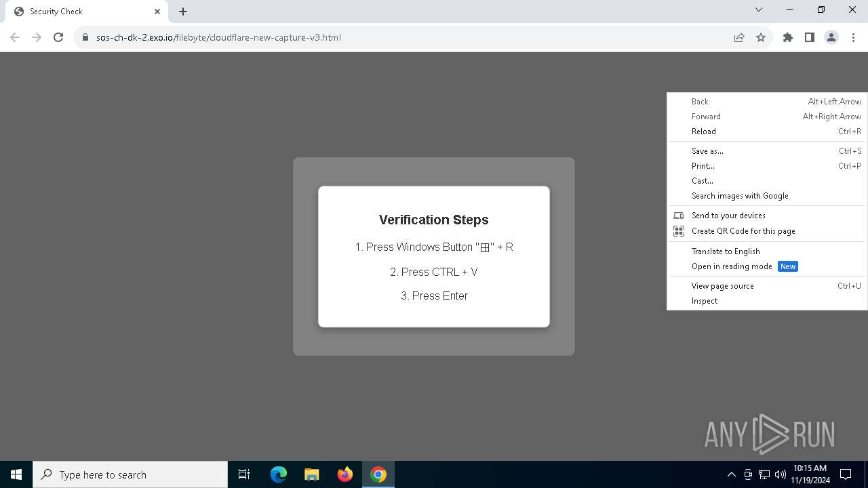Open Chrome's three-dot menu
868x488 pixels.
[x=853, y=37]
